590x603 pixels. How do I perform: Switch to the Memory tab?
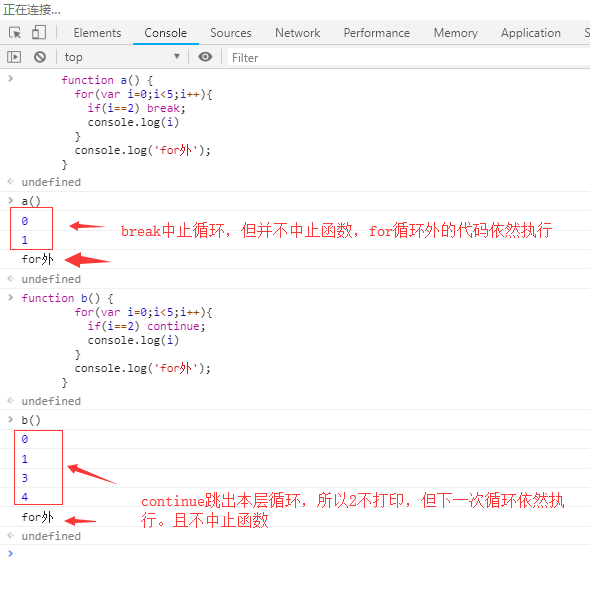click(x=456, y=33)
